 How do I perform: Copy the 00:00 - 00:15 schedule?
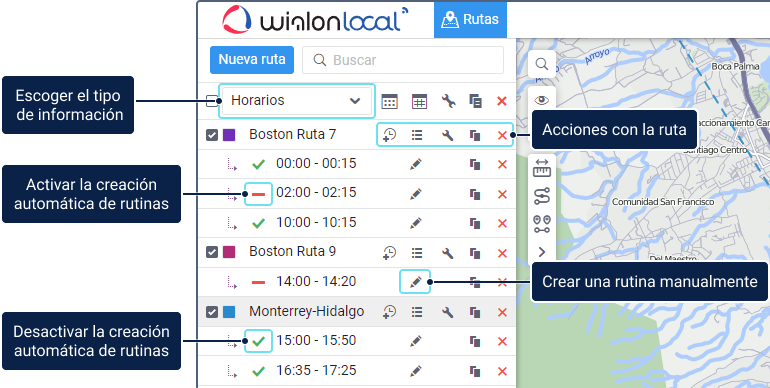pos(475,165)
